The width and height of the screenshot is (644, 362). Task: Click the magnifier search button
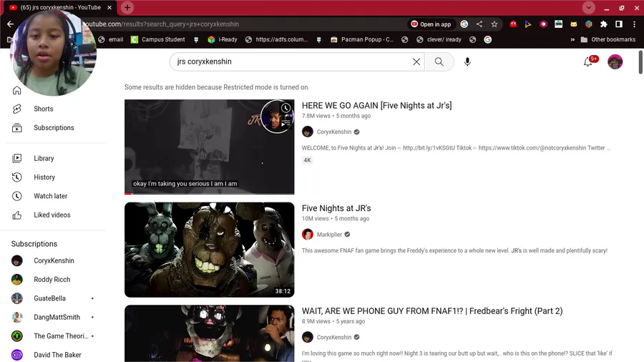(439, 62)
